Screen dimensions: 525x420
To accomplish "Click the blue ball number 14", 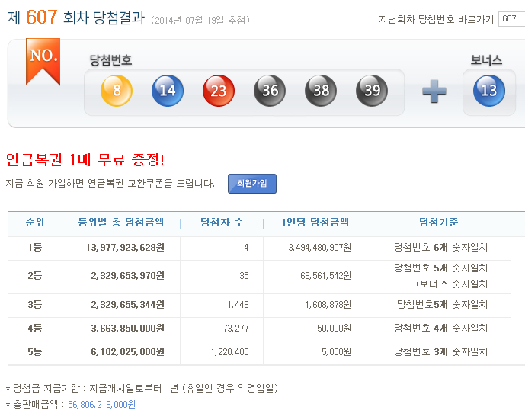I will pos(168,91).
